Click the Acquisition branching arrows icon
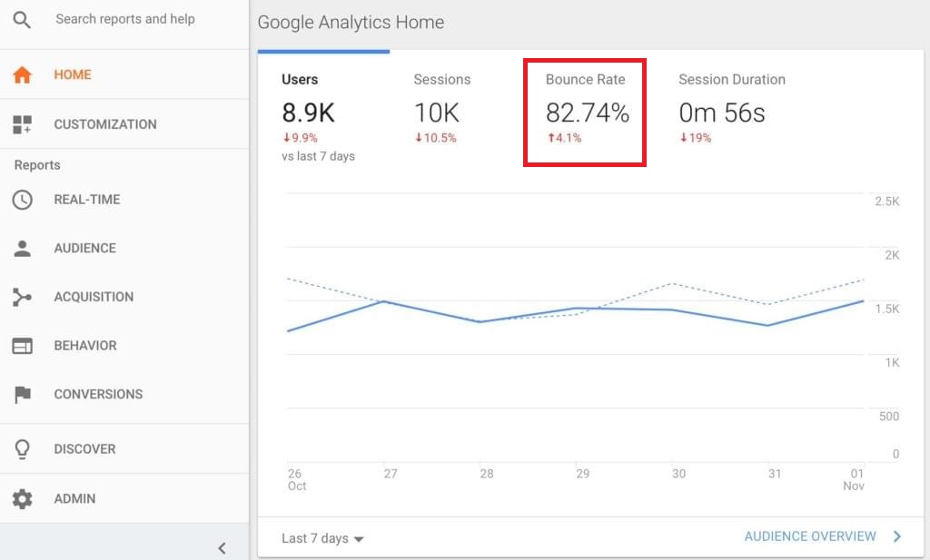This screenshot has height=560, width=930. (x=23, y=297)
